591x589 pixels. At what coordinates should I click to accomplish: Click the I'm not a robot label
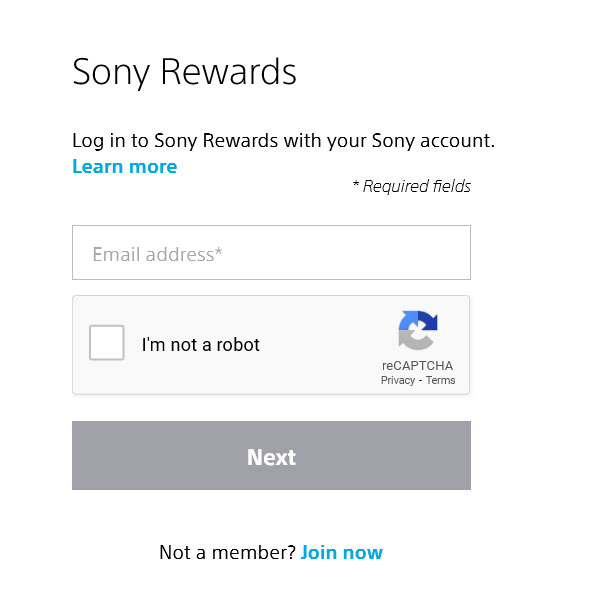(x=201, y=344)
